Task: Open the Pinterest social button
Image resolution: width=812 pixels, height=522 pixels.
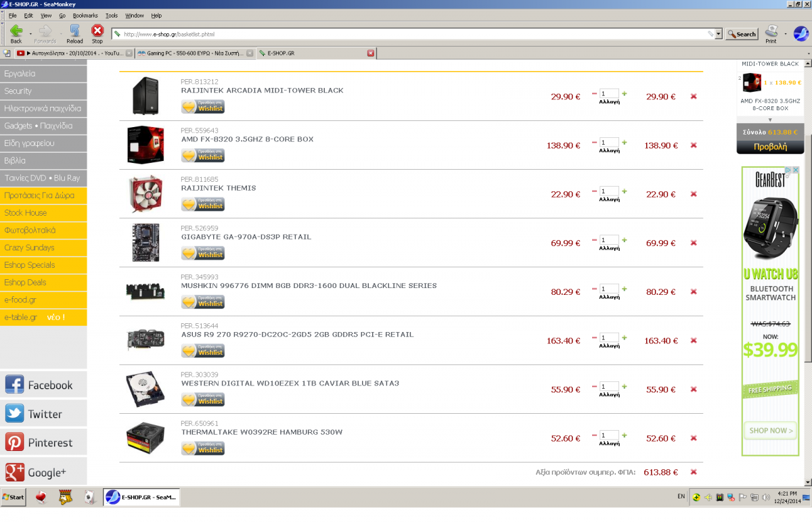Action: click(43, 442)
